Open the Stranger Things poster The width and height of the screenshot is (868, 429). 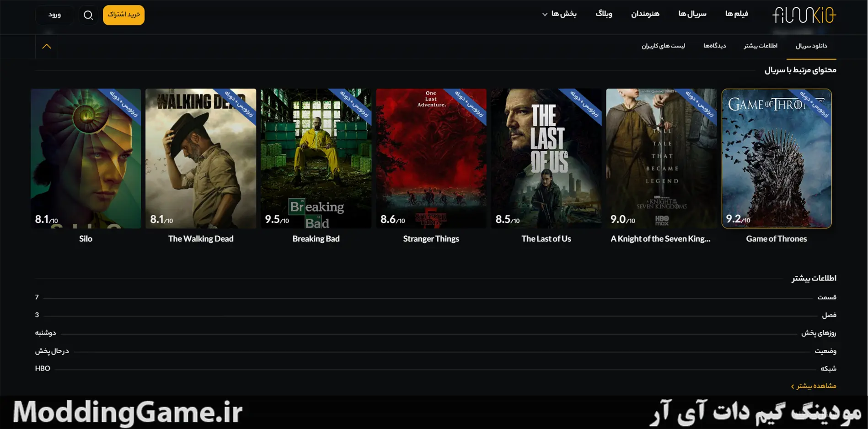tap(431, 159)
